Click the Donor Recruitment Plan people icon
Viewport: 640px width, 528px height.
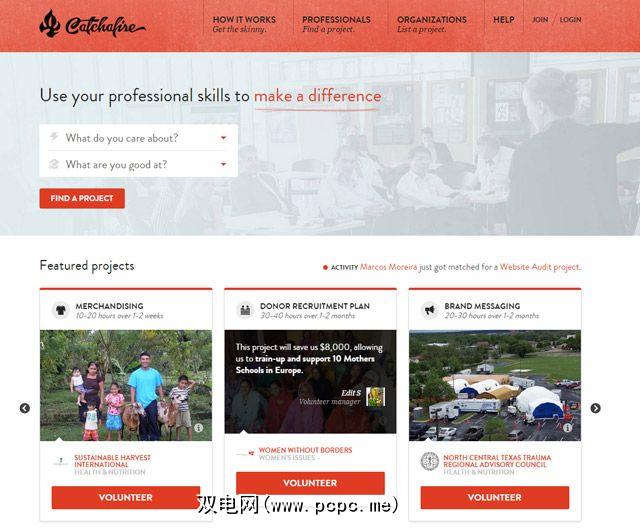pyautogui.click(x=245, y=310)
